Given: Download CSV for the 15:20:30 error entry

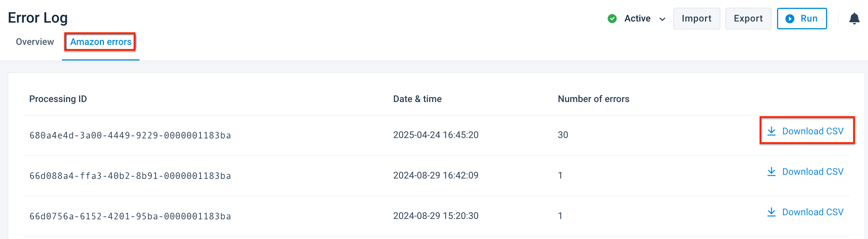Looking at the screenshot, I should (x=813, y=212).
